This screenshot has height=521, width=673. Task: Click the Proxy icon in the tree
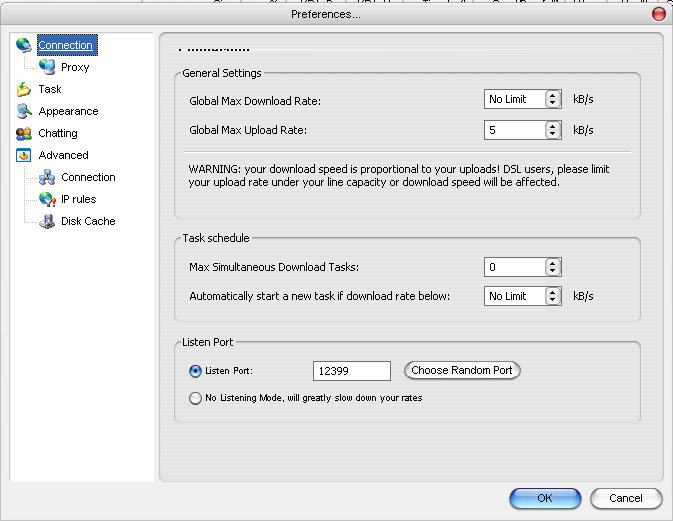[46, 67]
